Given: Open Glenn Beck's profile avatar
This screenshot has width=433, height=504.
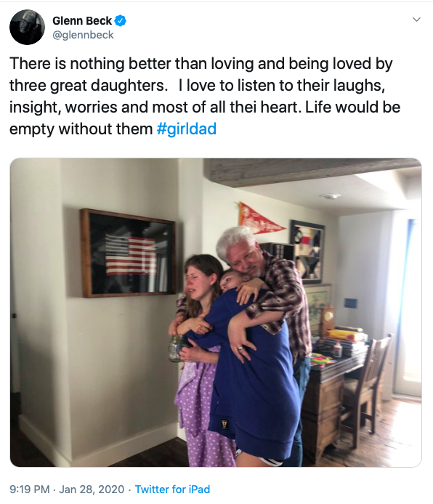Looking at the screenshot, I should click(x=27, y=27).
